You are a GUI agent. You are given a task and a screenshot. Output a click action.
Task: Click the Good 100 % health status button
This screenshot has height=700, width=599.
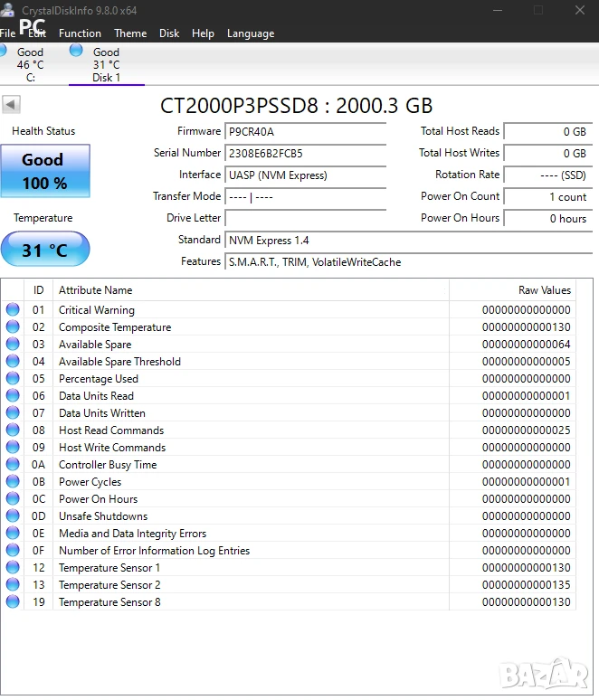coord(45,171)
